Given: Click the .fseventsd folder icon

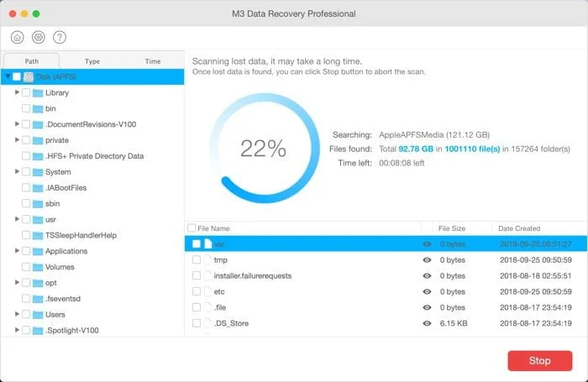Looking at the screenshot, I should pos(38,299).
